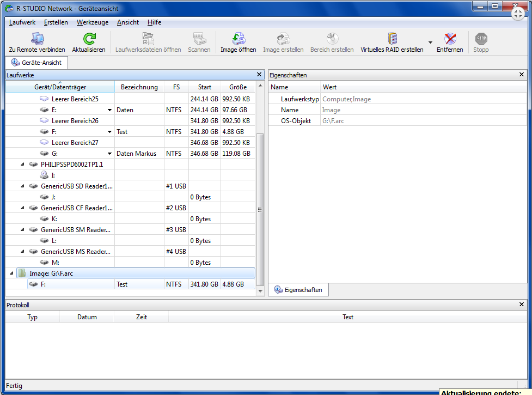Click the Laufwerke scrollbar down arrow
Image resolution: width=532 pixels, height=395 pixels.
click(260, 291)
